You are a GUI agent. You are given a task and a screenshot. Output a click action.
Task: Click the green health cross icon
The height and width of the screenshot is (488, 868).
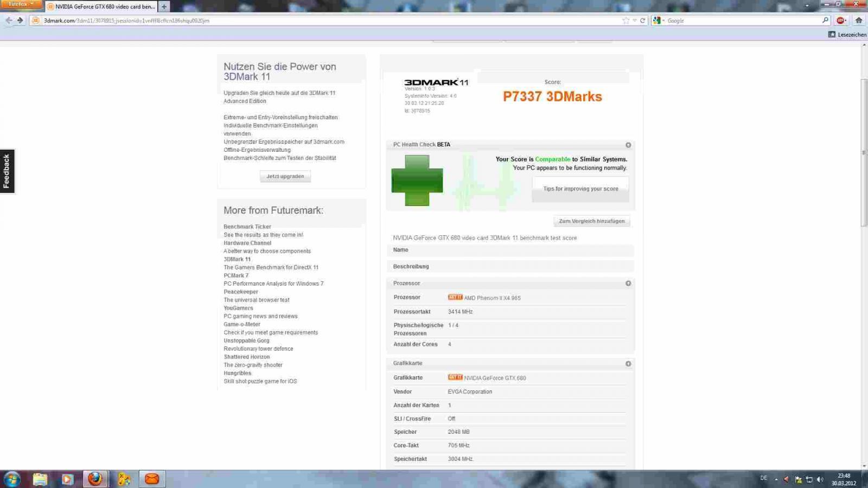tap(417, 181)
